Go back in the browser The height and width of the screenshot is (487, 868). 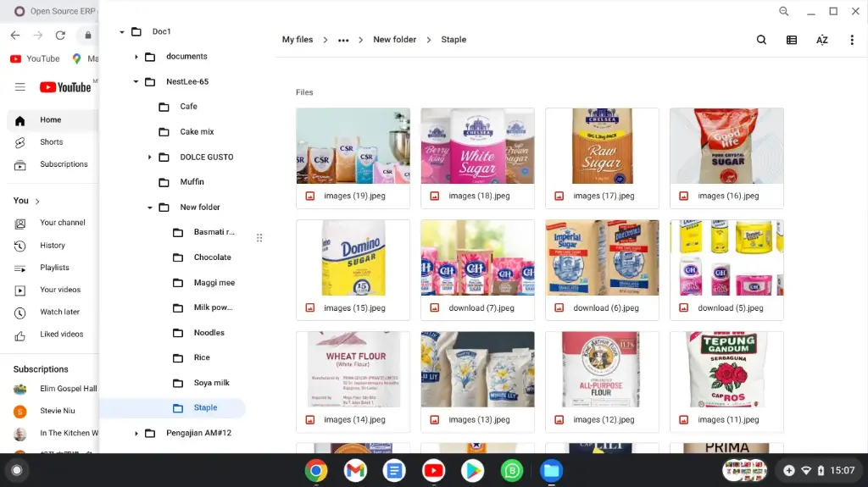[x=15, y=36]
